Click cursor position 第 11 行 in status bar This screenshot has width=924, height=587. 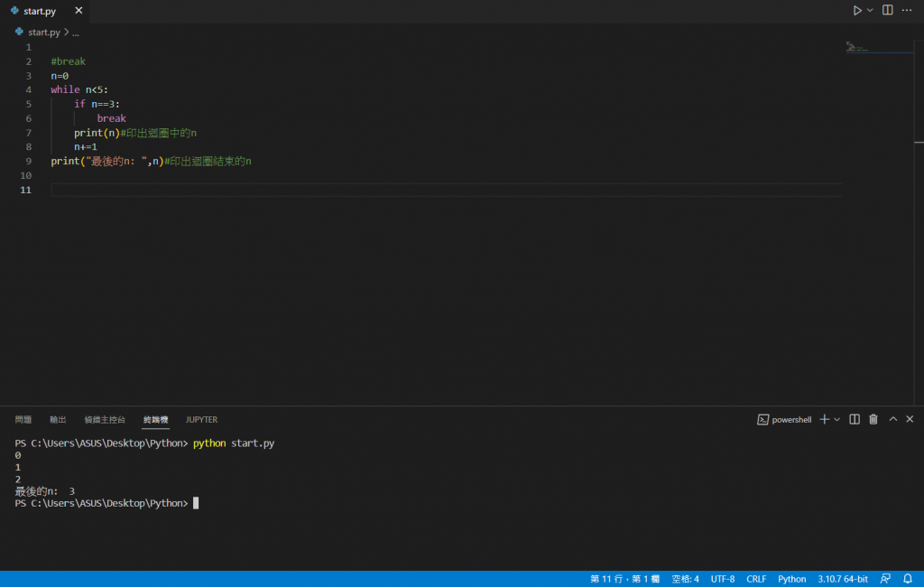624,579
